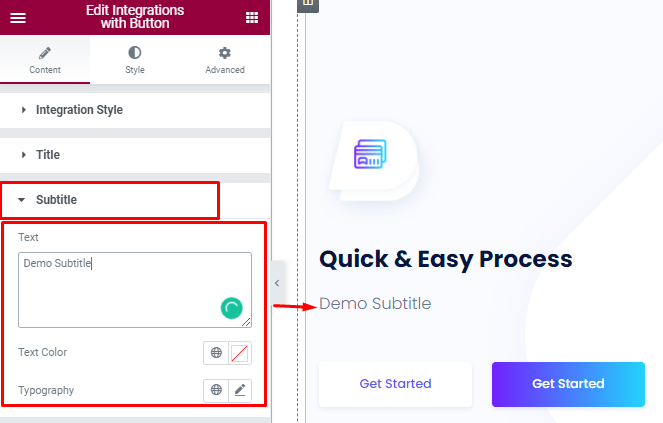Click the green Grammarly icon in textarea
The height and width of the screenshot is (423, 663).
point(231,308)
